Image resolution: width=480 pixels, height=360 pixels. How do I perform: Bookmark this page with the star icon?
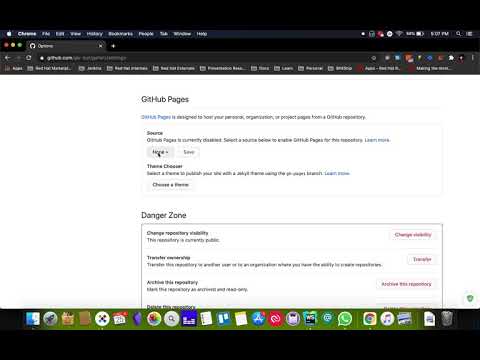pos(374,58)
